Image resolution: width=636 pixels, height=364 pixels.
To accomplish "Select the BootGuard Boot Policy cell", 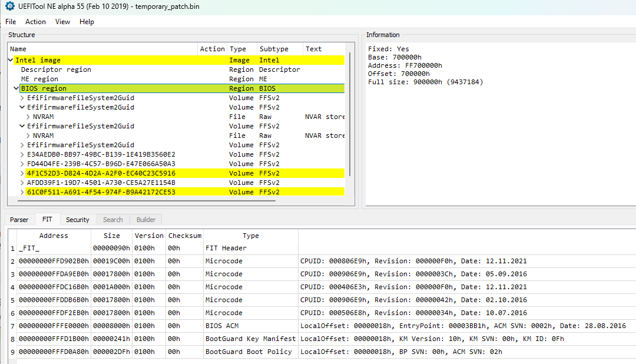I will (251, 352).
